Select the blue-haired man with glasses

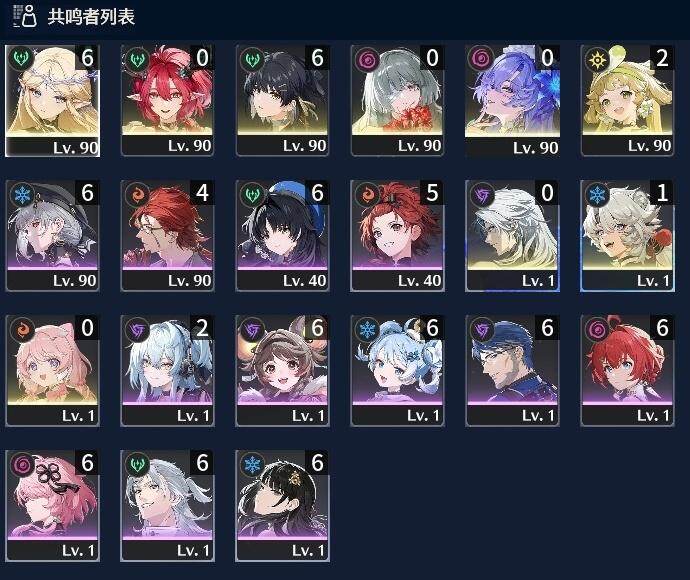[512, 371]
